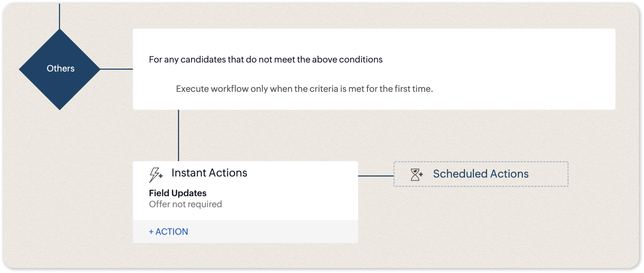Click the Scheduled Actions hourglass icon
Image resolution: width=644 pixels, height=273 pixels.
pos(416,175)
